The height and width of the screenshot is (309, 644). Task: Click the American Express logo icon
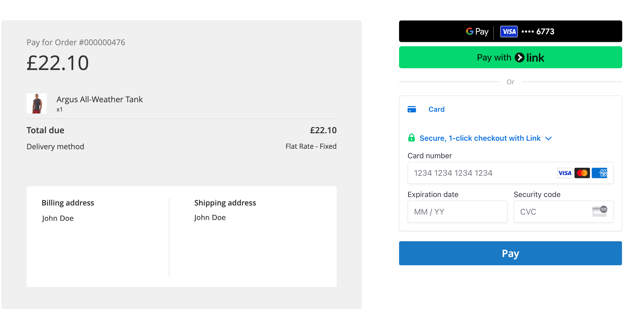(x=599, y=173)
